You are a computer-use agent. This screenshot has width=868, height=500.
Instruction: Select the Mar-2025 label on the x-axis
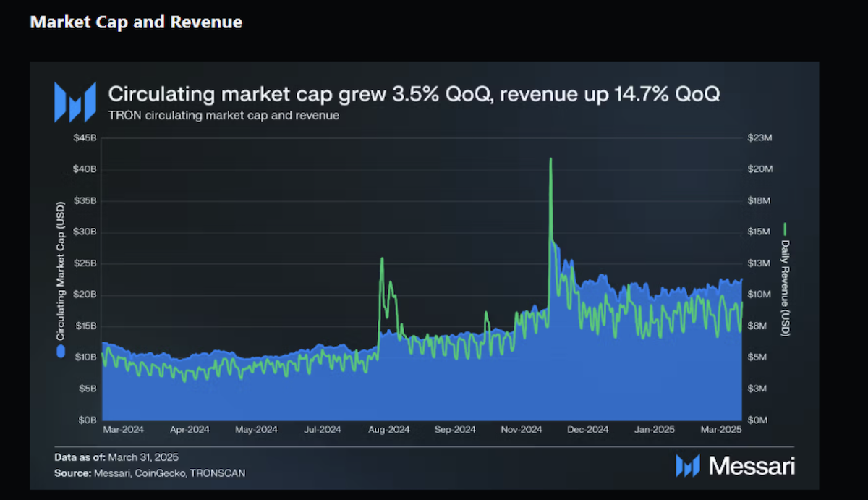click(x=721, y=430)
